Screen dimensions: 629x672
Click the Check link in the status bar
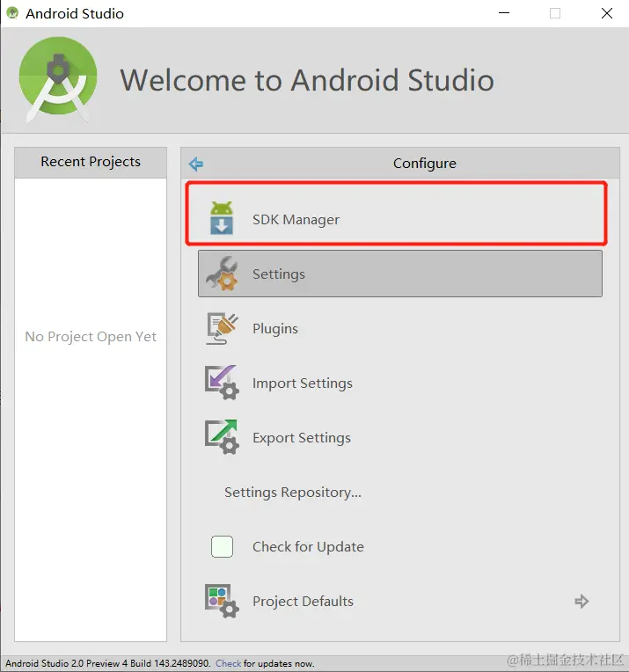point(228,663)
